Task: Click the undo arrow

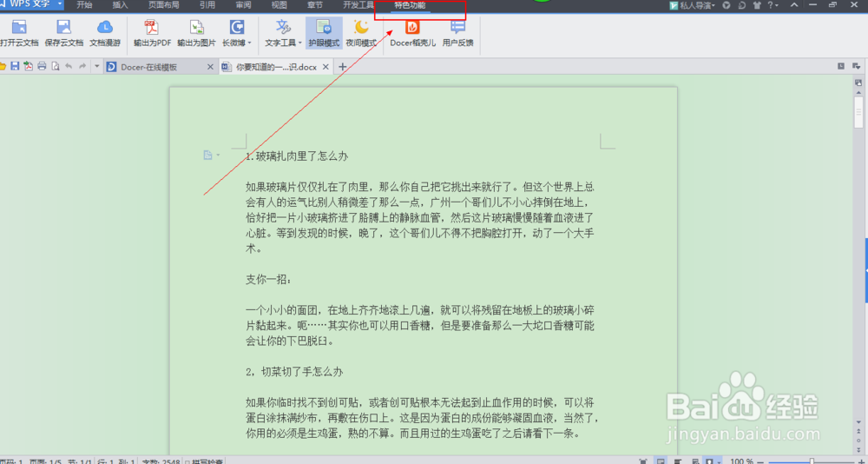Action: tap(69, 67)
